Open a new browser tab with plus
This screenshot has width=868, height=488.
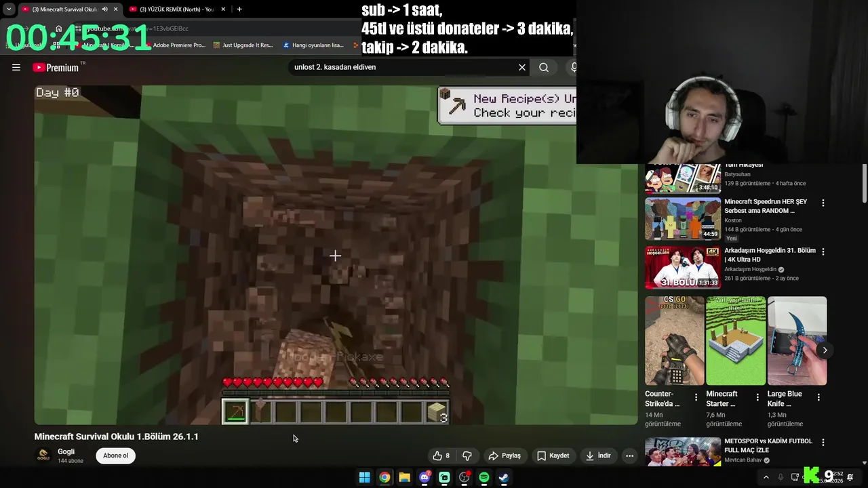coord(239,9)
